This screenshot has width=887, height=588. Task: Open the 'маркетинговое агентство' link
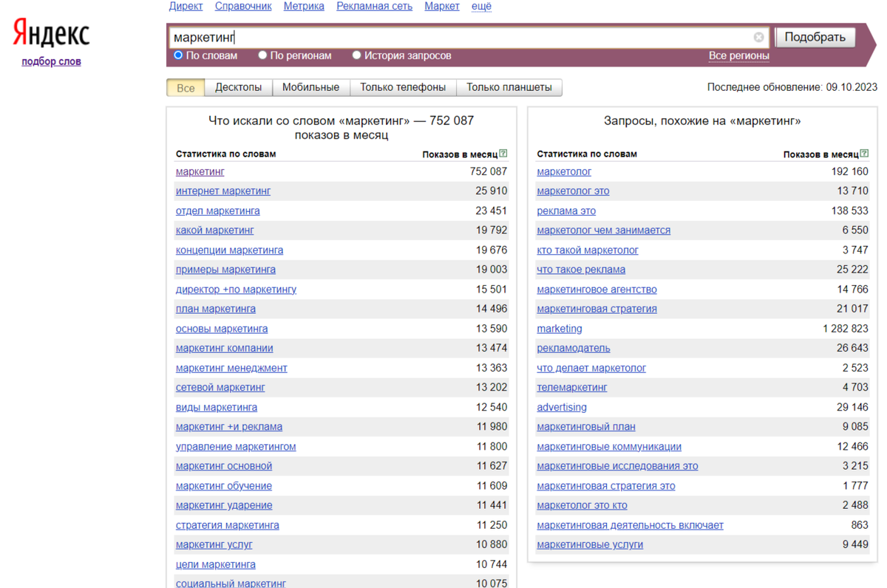point(597,289)
